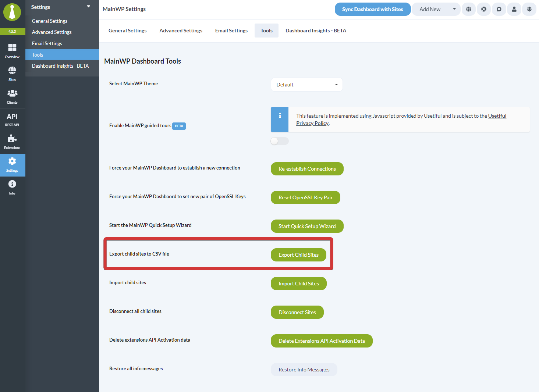
Task: Click 'Restore all info messages' label
Action: 136,368
